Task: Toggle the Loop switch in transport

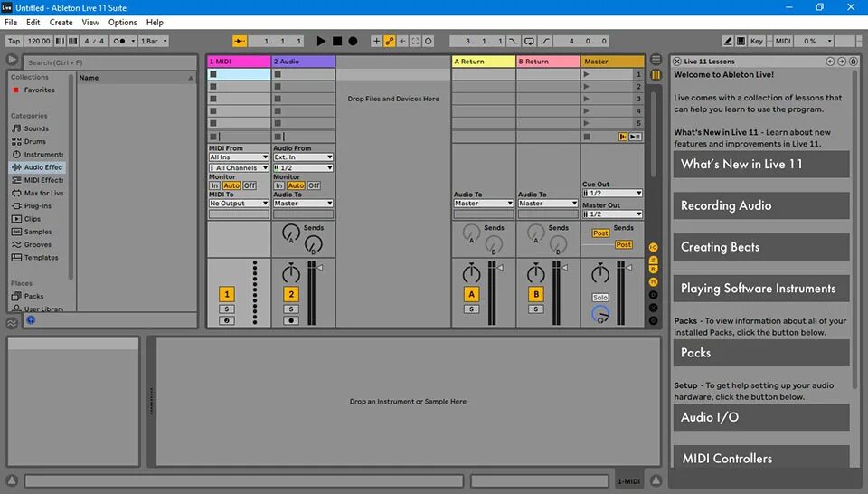Action: coord(529,41)
